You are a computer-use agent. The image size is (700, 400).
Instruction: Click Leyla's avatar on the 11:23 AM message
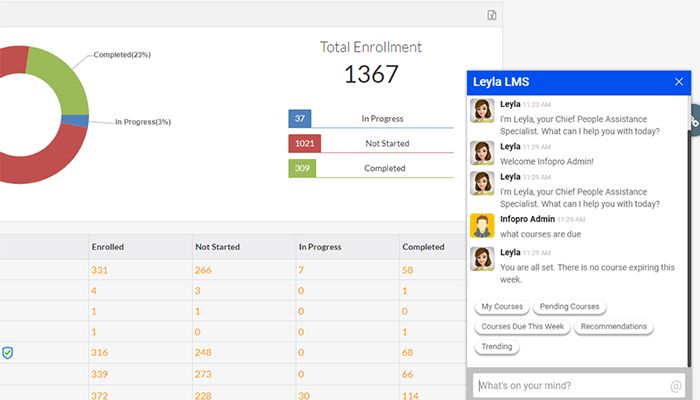(x=484, y=110)
